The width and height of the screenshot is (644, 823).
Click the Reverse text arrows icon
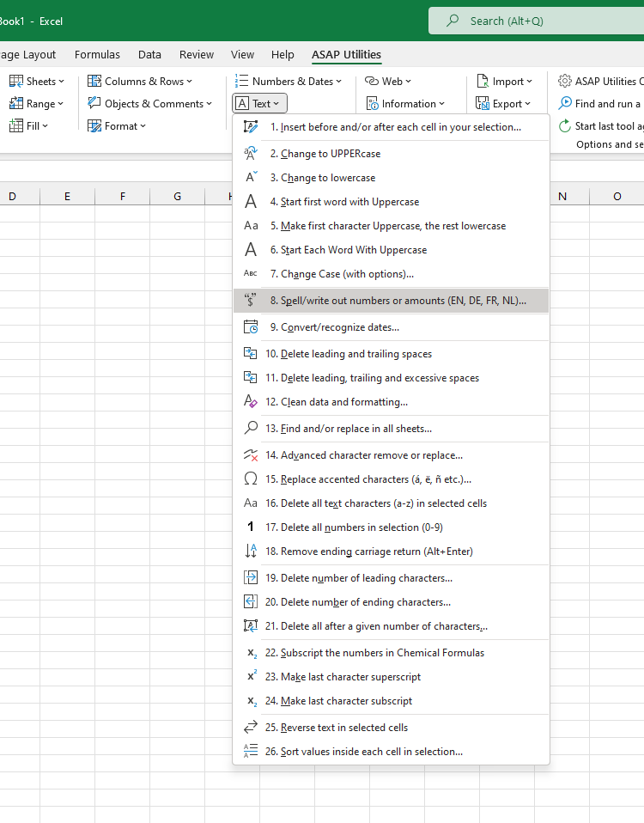pos(251,728)
